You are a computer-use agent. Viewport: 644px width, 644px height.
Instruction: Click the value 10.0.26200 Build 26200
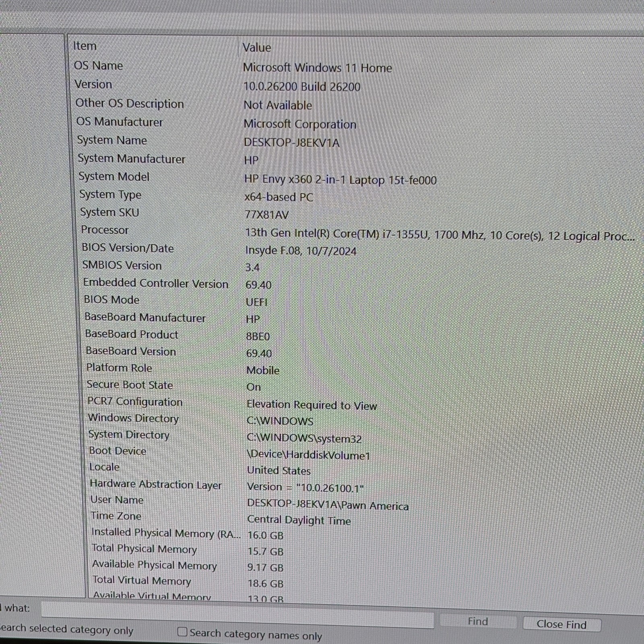[x=302, y=87]
